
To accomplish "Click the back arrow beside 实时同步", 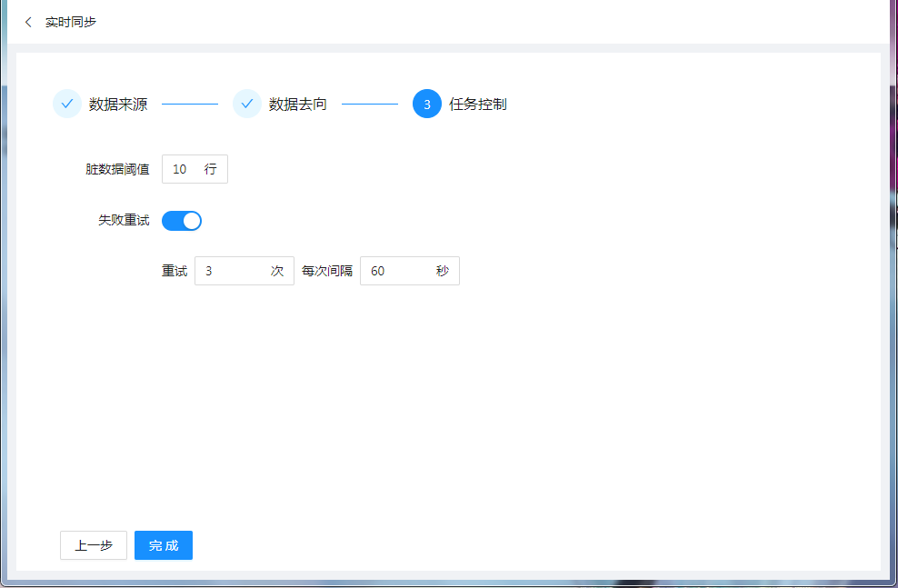I will tap(28, 22).
